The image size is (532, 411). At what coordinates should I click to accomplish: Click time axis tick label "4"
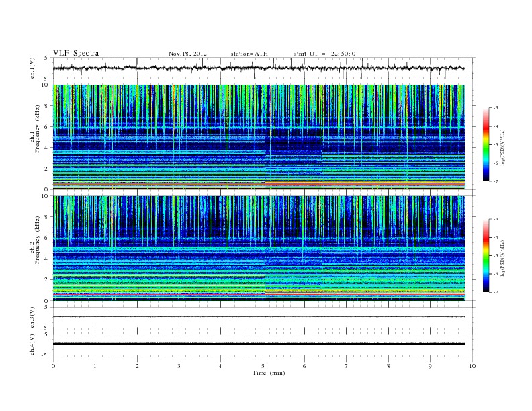point(220,366)
